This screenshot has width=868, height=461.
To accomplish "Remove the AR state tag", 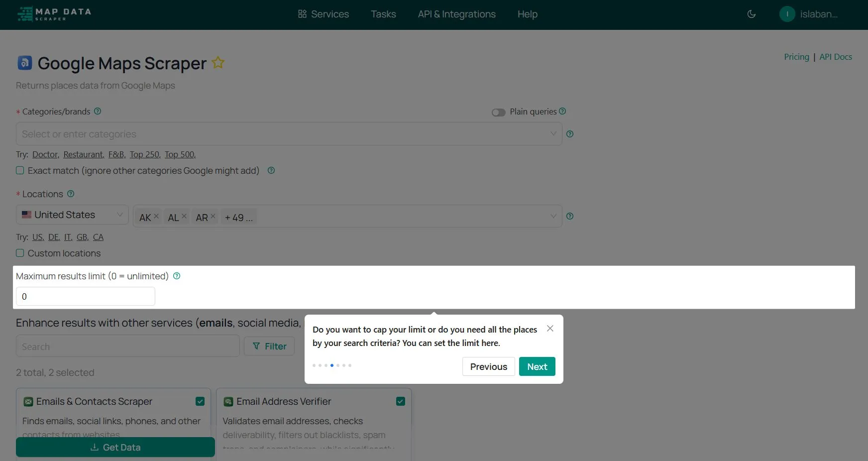I will 213,217.
